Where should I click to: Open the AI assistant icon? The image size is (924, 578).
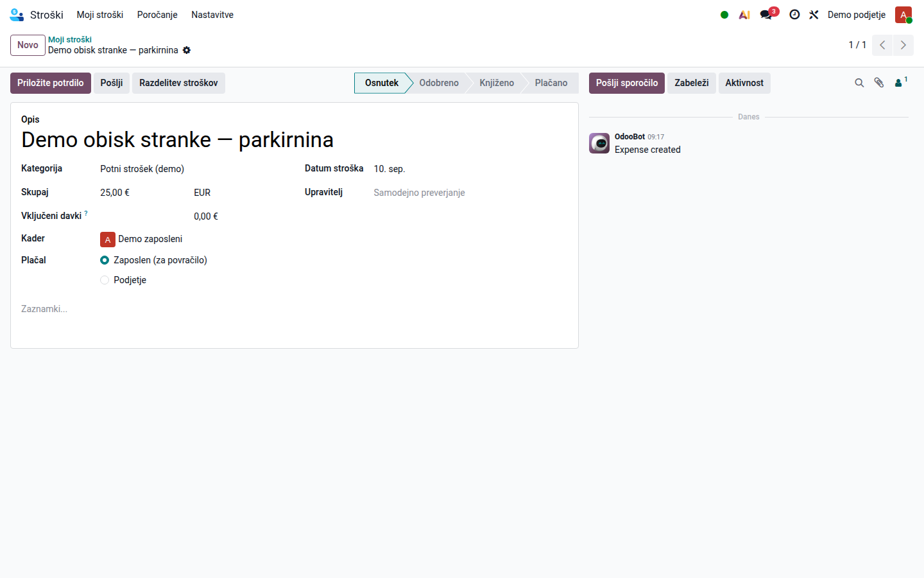pyautogui.click(x=744, y=15)
